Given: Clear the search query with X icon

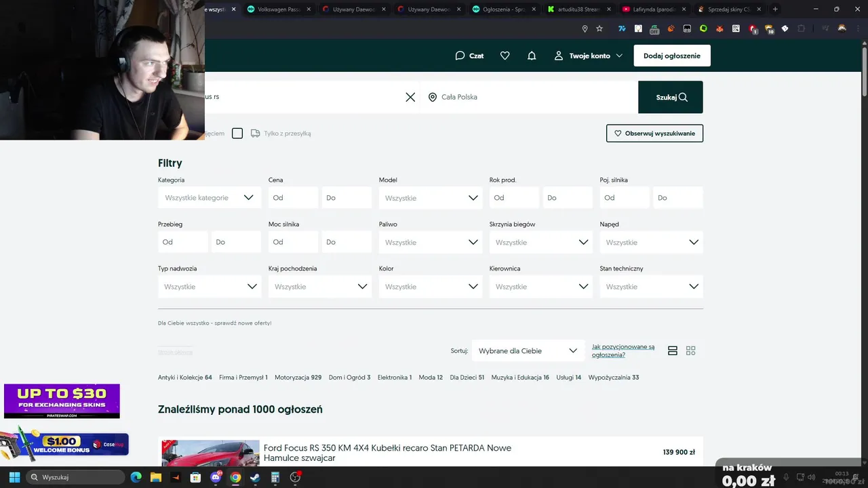Looking at the screenshot, I should tap(410, 97).
